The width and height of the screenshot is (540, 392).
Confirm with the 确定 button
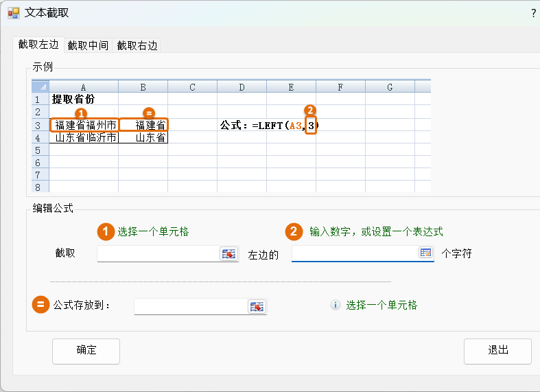point(86,350)
